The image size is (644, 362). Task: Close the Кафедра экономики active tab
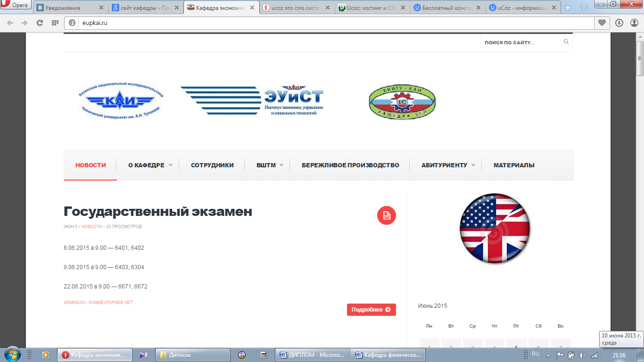click(252, 8)
